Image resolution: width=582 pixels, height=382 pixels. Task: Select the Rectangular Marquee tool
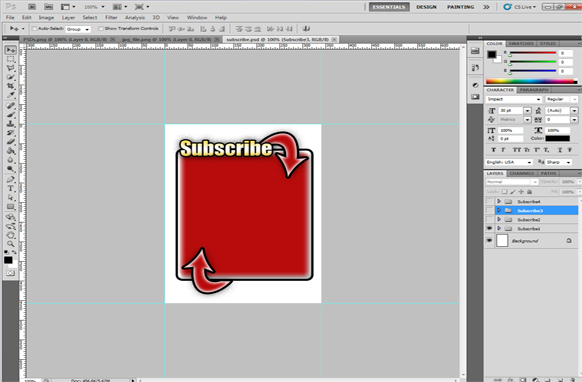[10, 59]
